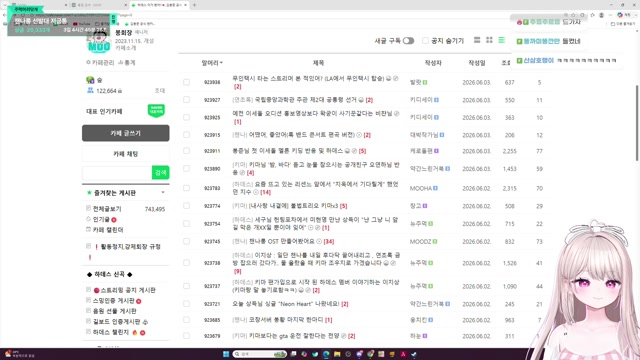
Task: Select the green compact list view icon
Action: click(501, 40)
